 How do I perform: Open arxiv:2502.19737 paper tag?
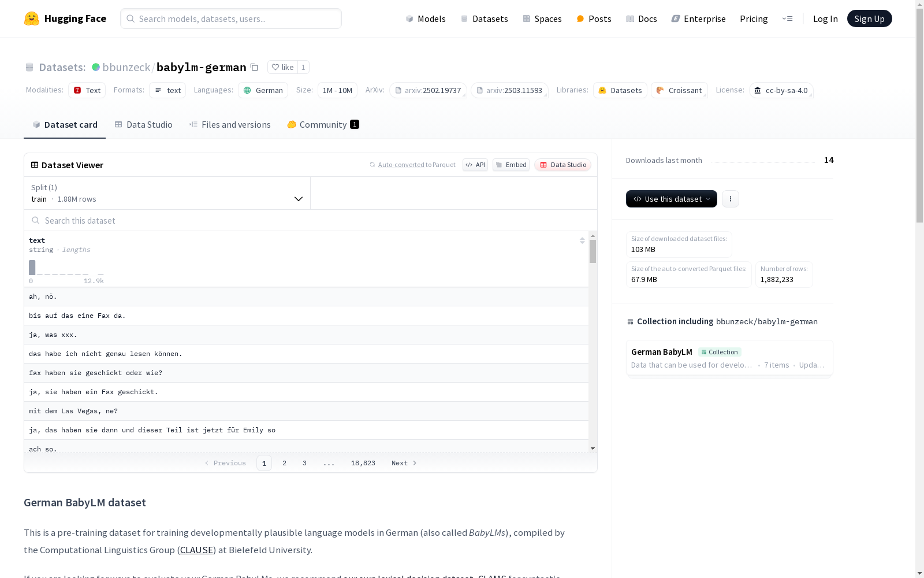[x=428, y=90]
